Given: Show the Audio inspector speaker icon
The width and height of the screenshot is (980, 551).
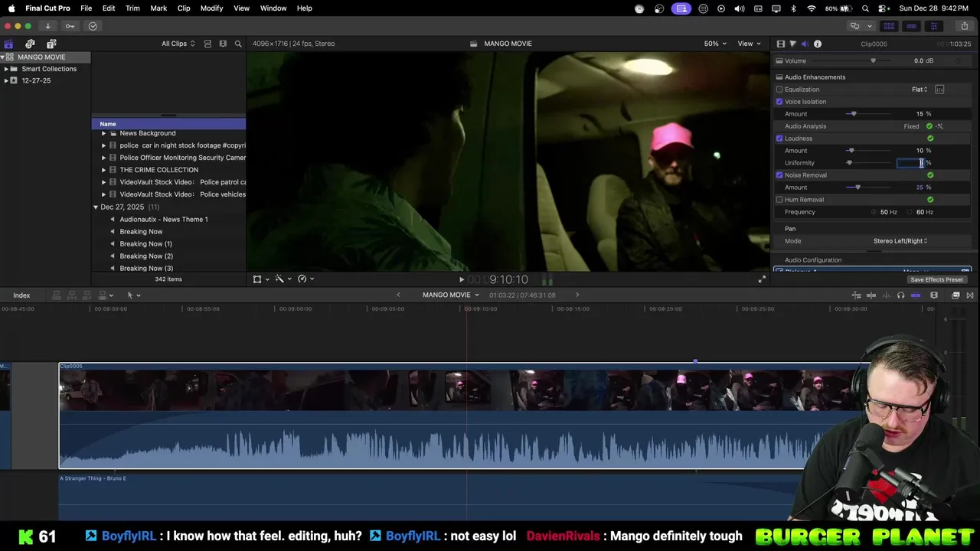Looking at the screenshot, I should pos(805,44).
